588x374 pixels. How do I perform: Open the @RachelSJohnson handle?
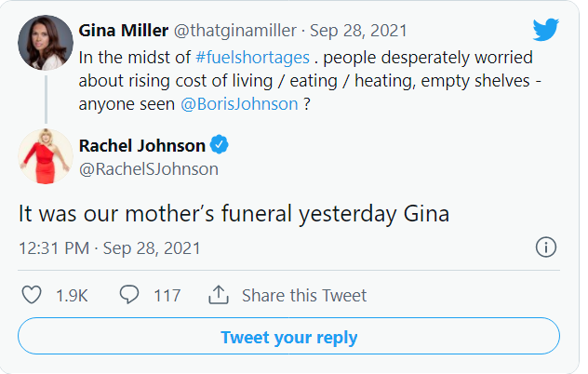[x=149, y=168]
